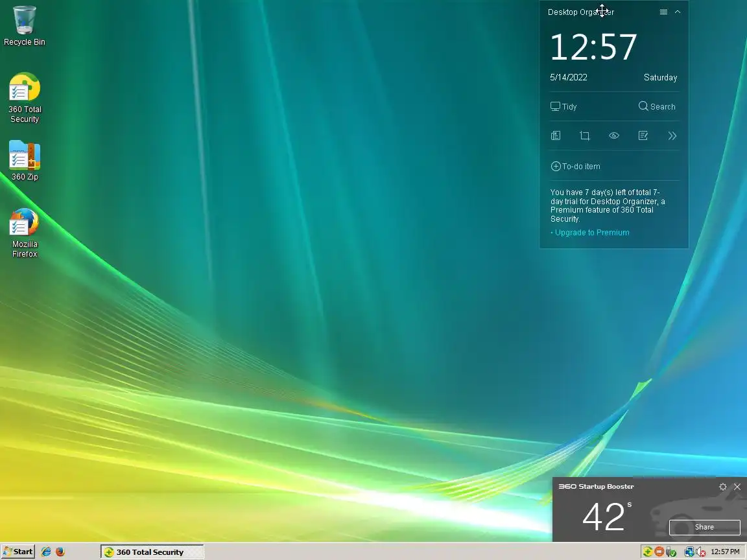The height and width of the screenshot is (560, 747).
Task: Click the 5/14/2022 date in the organizer
Action: tap(568, 77)
